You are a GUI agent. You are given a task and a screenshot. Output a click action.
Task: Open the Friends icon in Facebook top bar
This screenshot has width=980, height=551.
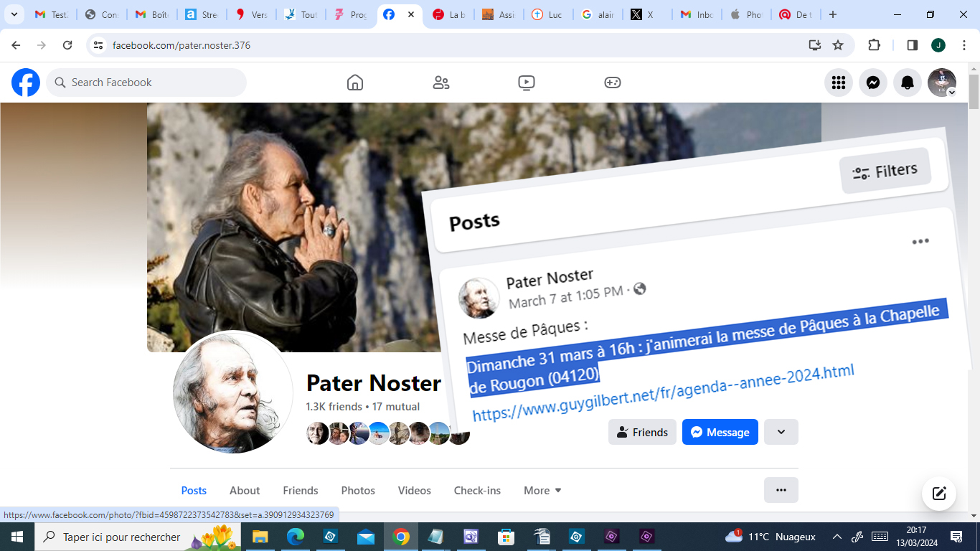tap(441, 83)
